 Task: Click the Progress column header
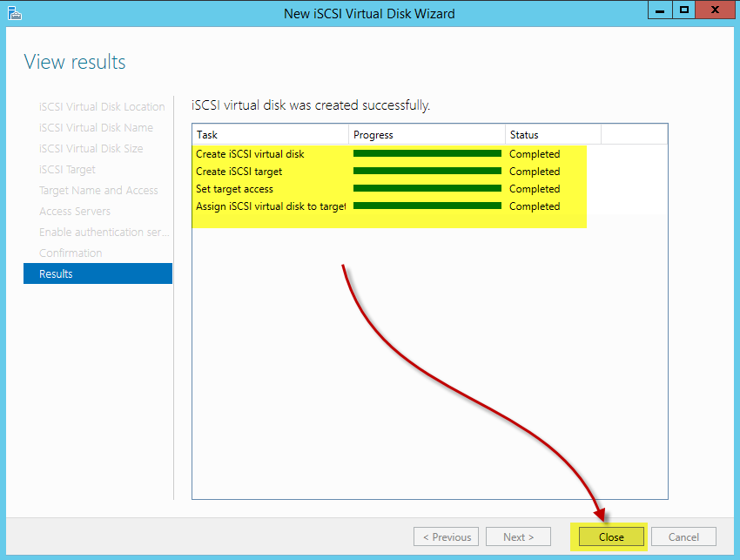point(427,135)
